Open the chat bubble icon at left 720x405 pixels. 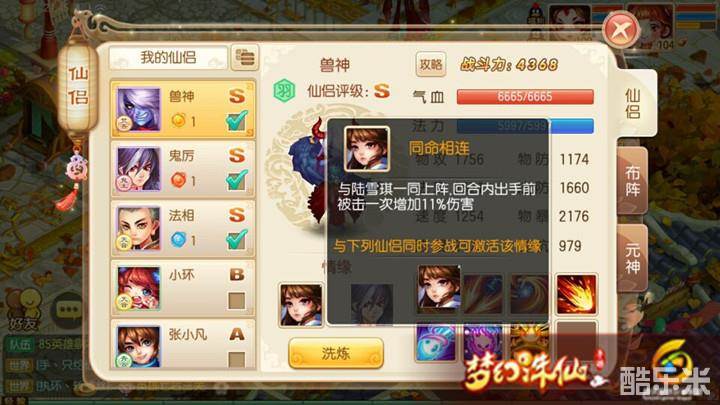click(x=69, y=309)
